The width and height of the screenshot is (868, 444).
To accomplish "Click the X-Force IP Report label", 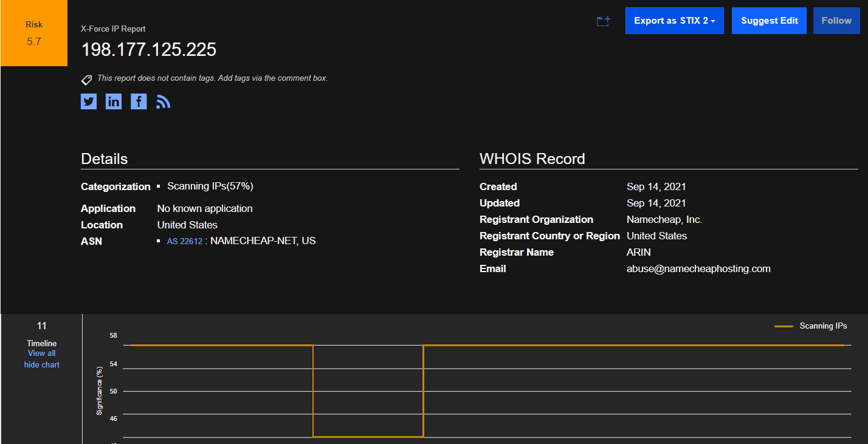I will (x=113, y=29).
